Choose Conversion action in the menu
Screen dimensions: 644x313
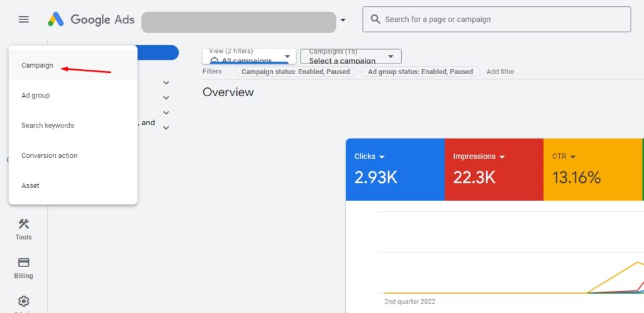click(x=73, y=155)
